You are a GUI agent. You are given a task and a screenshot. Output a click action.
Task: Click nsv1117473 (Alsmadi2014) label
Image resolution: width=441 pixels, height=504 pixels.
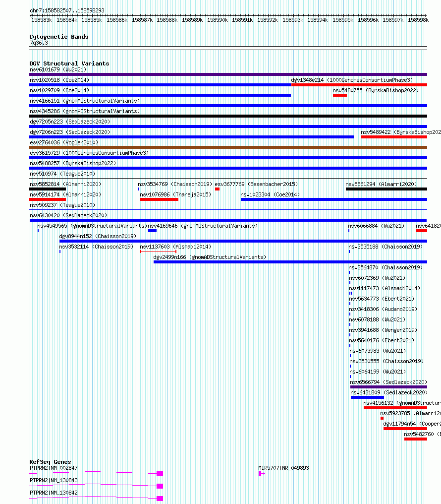[x=385, y=288]
